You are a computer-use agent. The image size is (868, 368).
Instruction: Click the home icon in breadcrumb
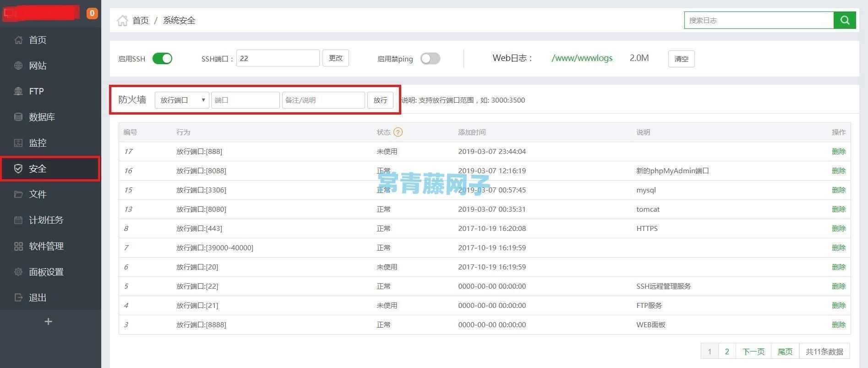(122, 21)
